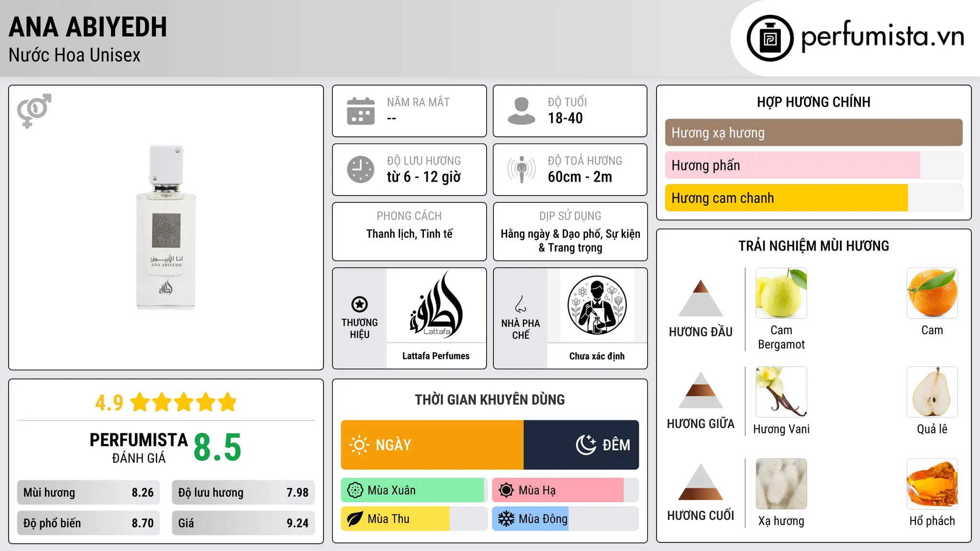
Task: Click the Thanh lịch, Tinh tế style text
Action: 409,234
